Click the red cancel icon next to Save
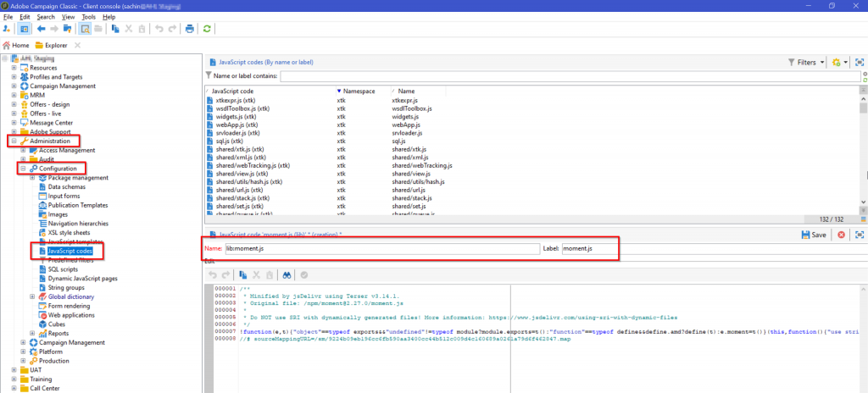 coord(841,235)
